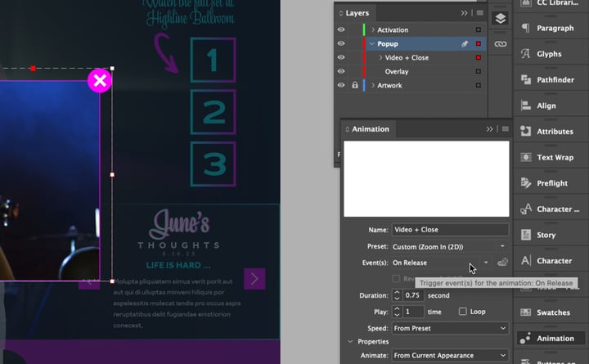Open the Animate dropdown
Screen dimensions: 589x364
pyautogui.click(x=451, y=355)
